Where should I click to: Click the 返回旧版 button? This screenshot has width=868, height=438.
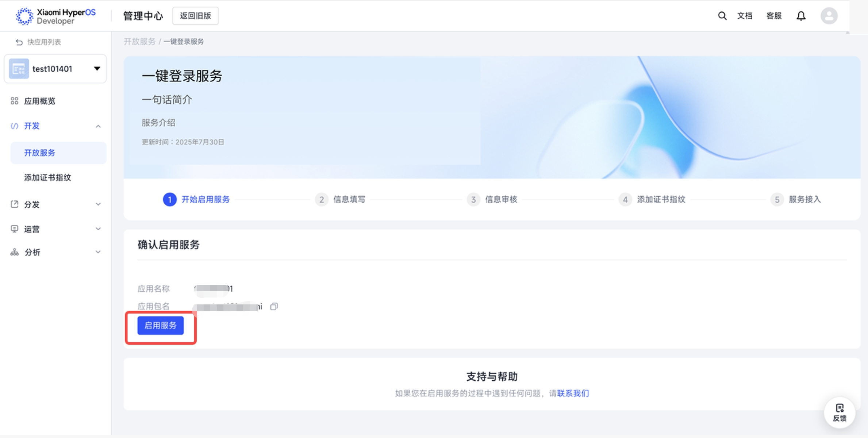(195, 16)
